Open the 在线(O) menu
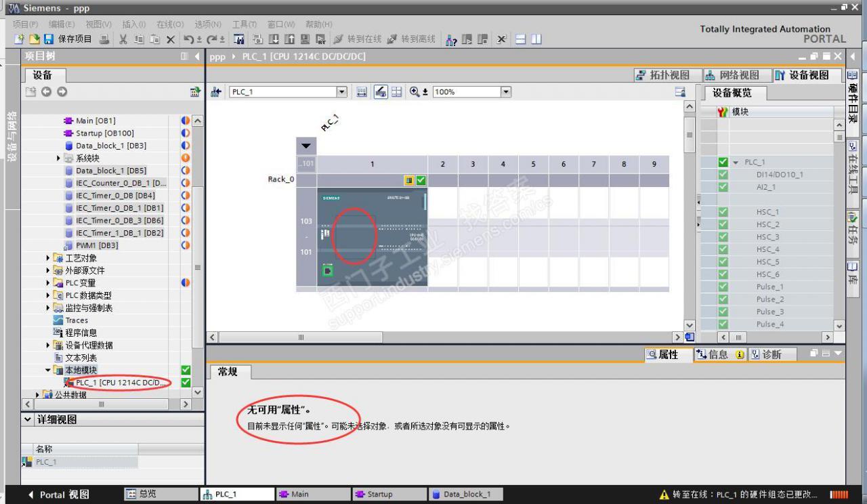Image resolution: width=867 pixels, height=504 pixels. click(170, 24)
